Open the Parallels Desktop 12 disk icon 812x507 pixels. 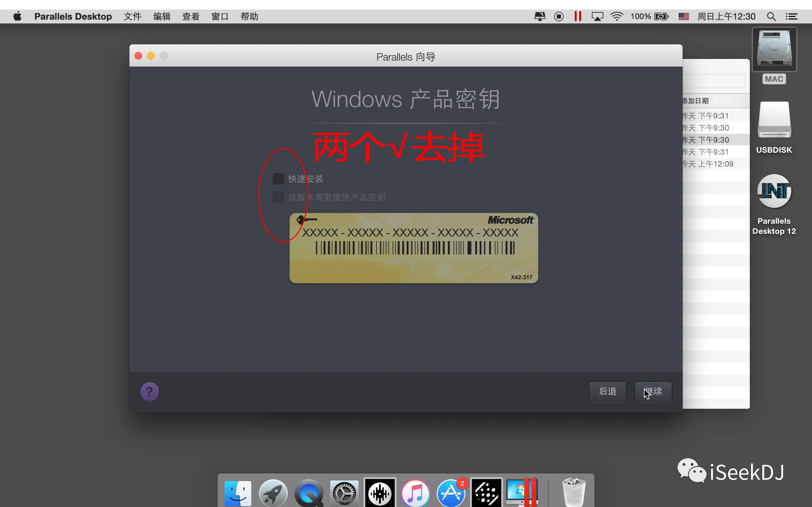[x=774, y=191]
